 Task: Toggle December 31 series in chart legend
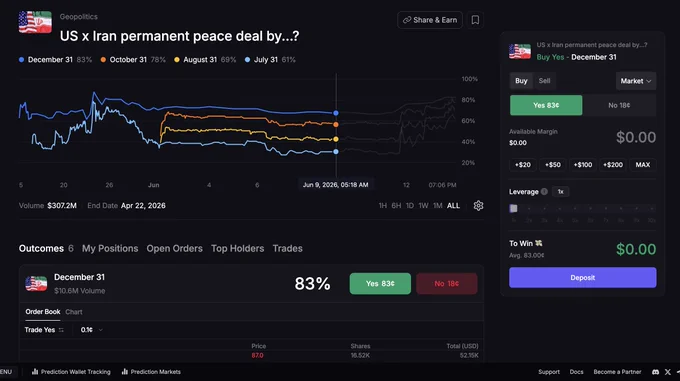click(x=56, y=60)
